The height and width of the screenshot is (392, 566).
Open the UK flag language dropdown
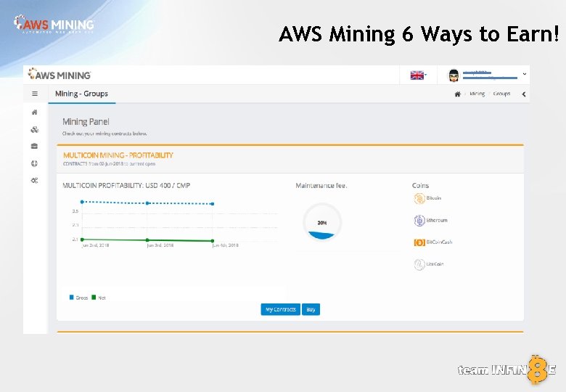tap(419, 75)
